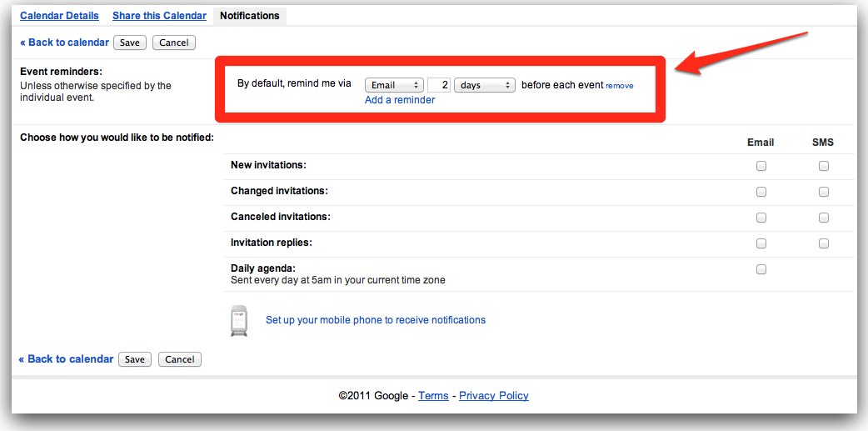868x431 pixels.
Task: Open the Email reminder method dropdown
Action: coord(394,85)
